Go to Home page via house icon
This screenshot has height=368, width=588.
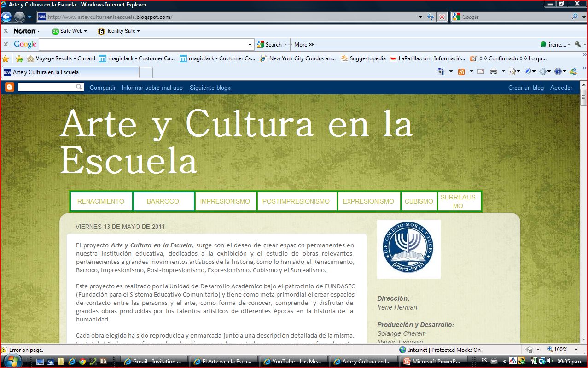coord(441,71)
